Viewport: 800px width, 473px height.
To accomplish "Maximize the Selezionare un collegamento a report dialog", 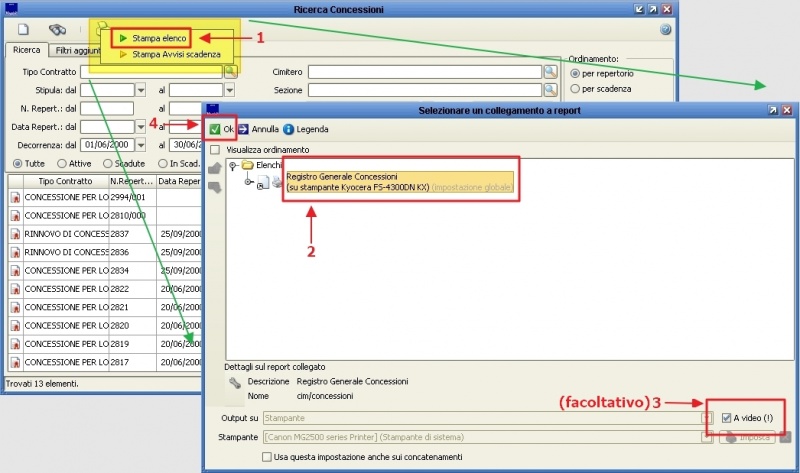I will pos(773,110).
